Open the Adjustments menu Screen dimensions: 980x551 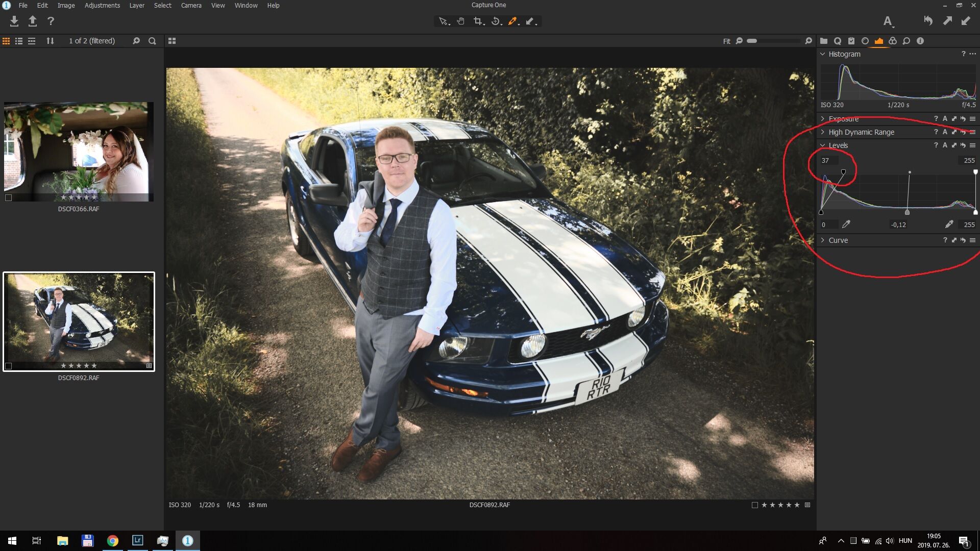click(x=102, y=5)
